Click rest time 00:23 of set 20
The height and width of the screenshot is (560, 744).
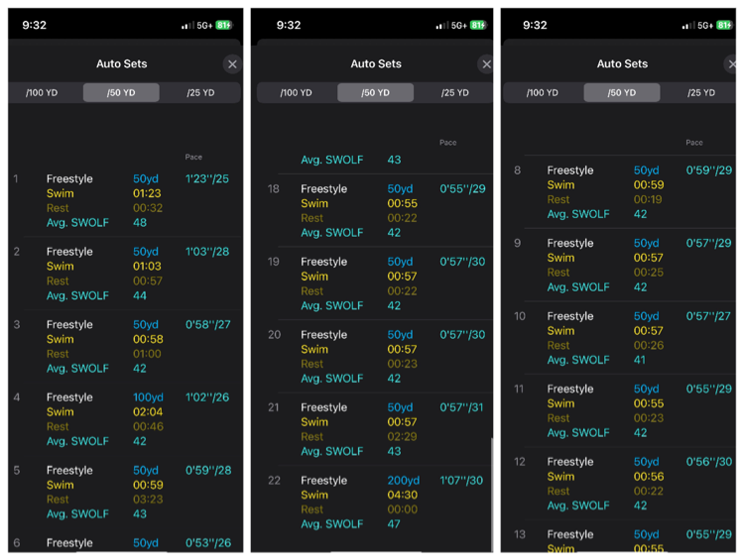402,364
